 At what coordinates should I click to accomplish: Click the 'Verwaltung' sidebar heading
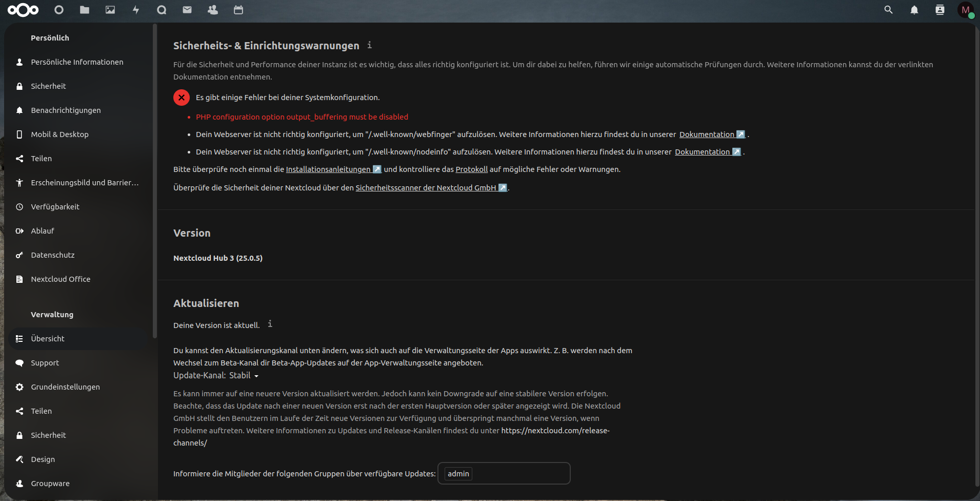(x=52, y=315)
